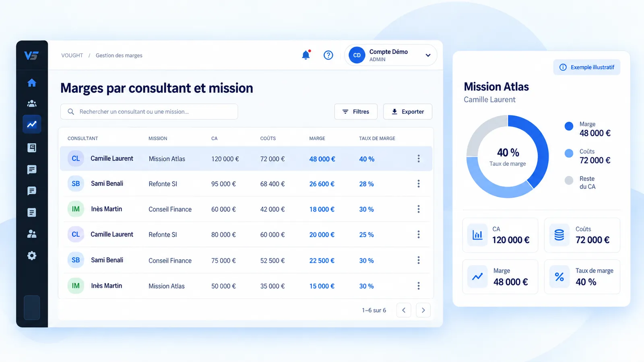This screenshot has width=644, height=362.
Task: Open the settings gear in sidebar
Action: pos(32,256)
